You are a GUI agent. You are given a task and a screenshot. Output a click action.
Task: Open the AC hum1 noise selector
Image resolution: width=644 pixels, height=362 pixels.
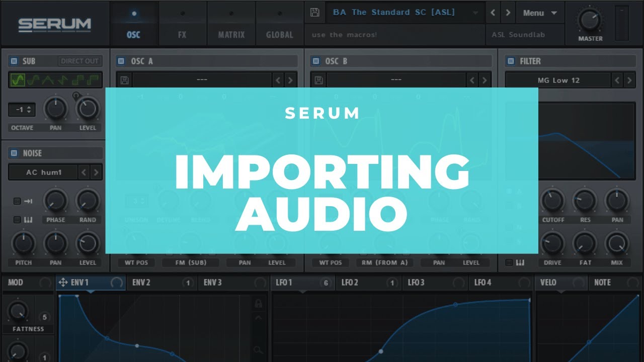43,172
